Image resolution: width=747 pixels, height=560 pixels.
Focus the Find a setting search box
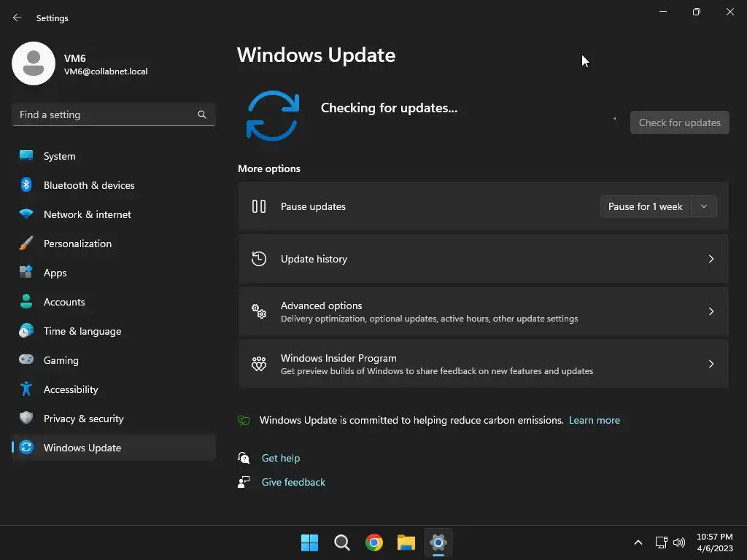click(x=113, y=114)
